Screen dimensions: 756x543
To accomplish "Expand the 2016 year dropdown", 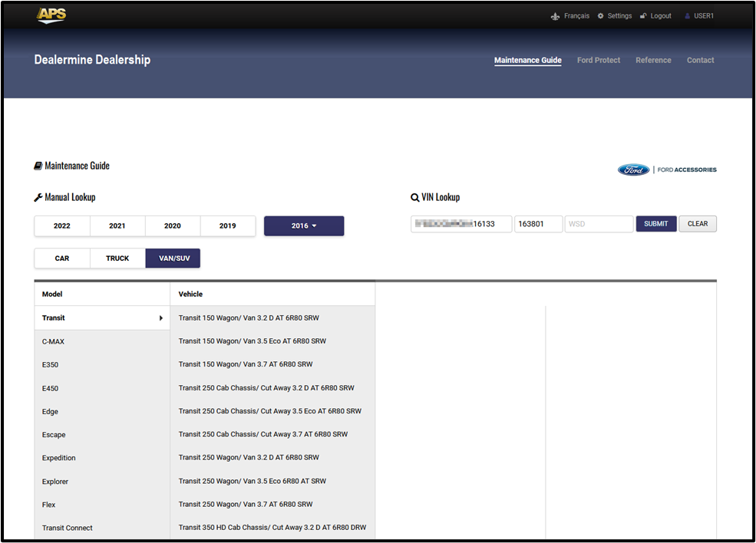I will point(304,226).
